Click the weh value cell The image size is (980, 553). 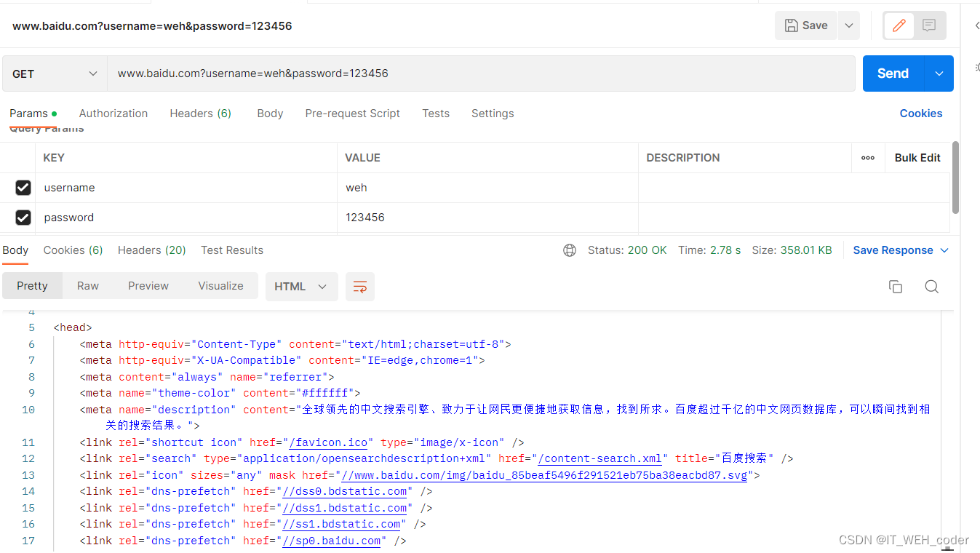487,188
